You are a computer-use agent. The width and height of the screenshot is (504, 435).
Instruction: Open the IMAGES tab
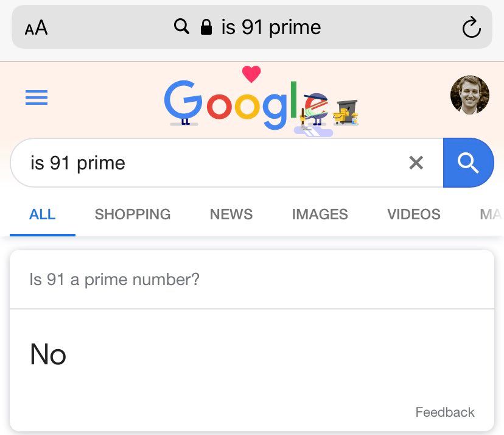point(320,214)
